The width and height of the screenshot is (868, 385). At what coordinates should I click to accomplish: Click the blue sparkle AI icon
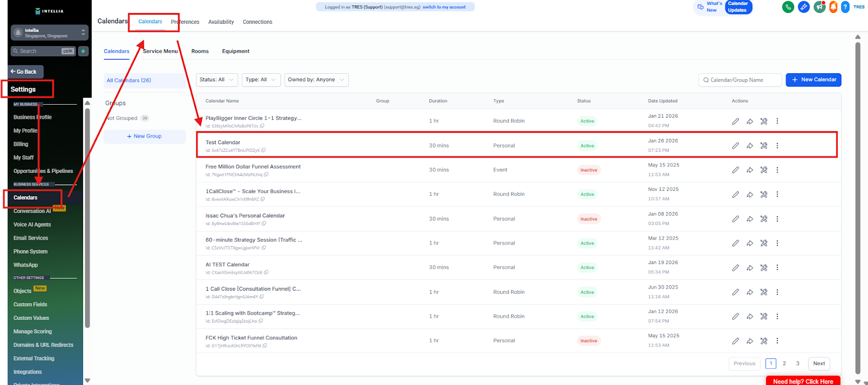click(x=804, y=7)
